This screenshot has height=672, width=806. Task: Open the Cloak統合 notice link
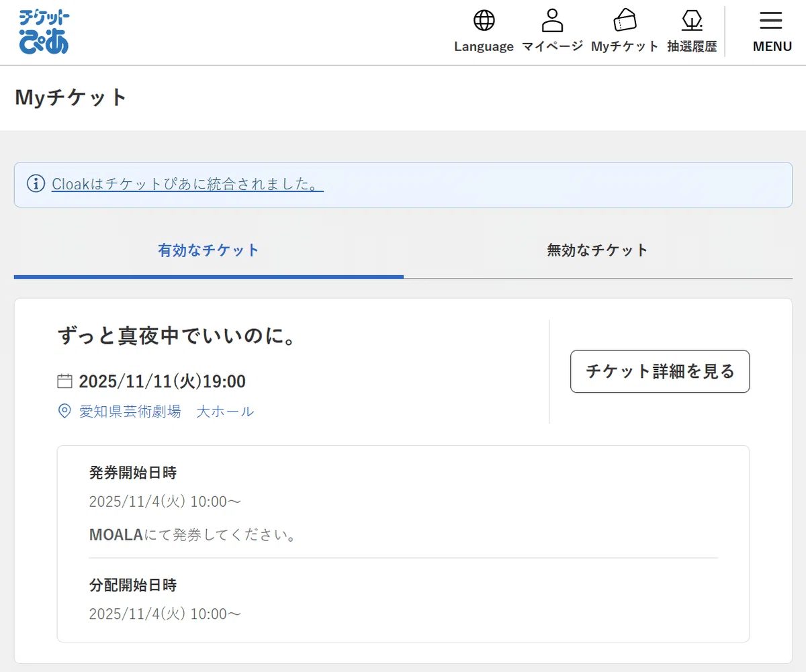coord(187,184)
